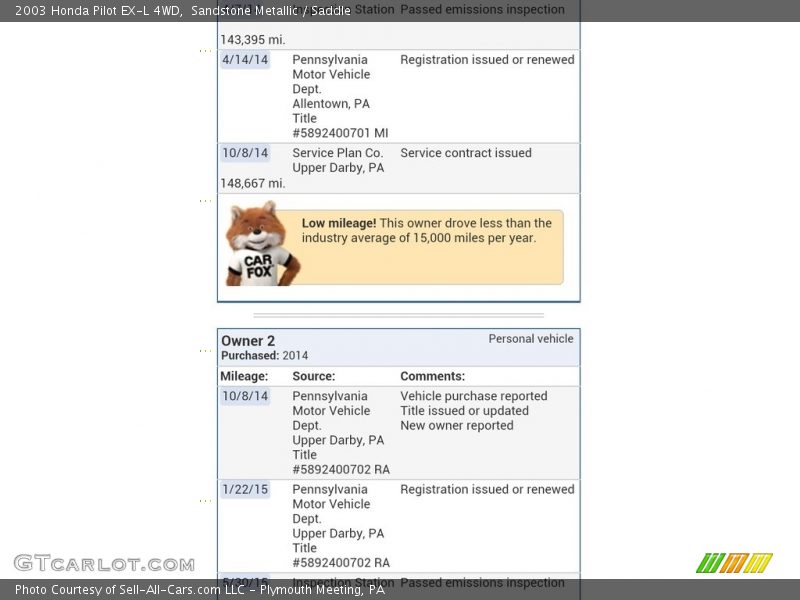Click the 'Low mileage!' notice text
Screen dimensions: 800x600
pos(427,231)
